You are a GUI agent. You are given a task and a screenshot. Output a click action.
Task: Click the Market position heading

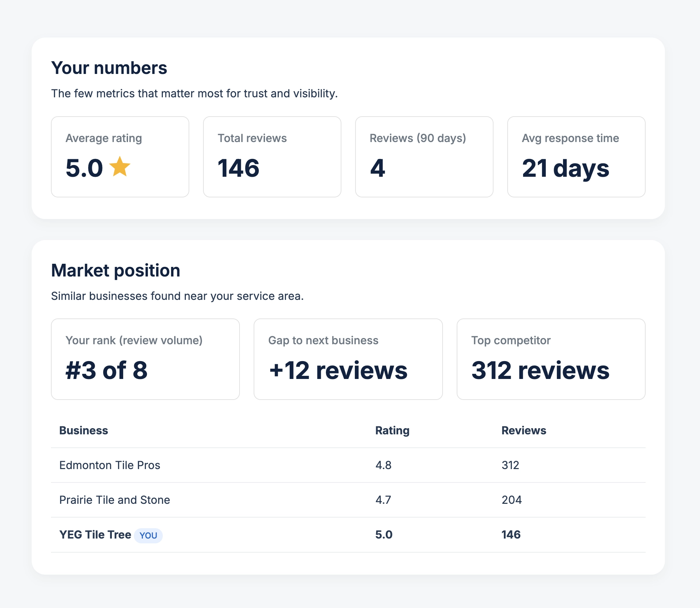pyautogui.click(x=116, y=270)
